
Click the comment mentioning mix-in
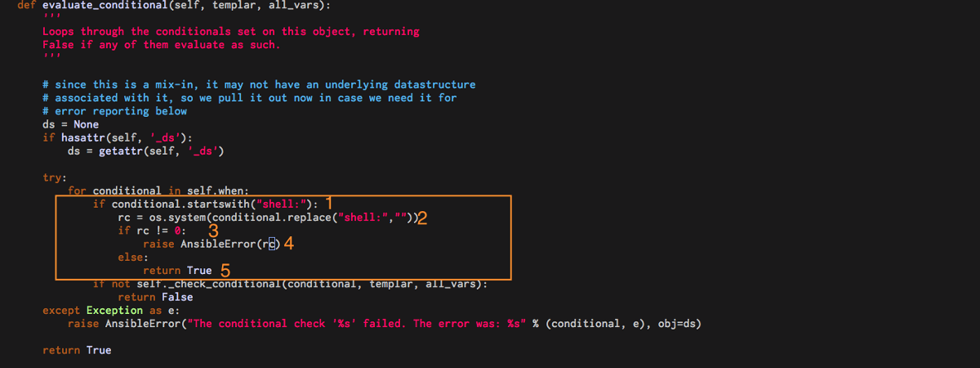coord(259,84)
